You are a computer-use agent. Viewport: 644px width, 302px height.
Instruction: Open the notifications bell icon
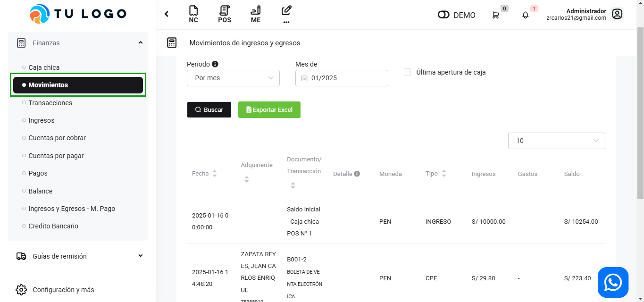pos(526,15)
